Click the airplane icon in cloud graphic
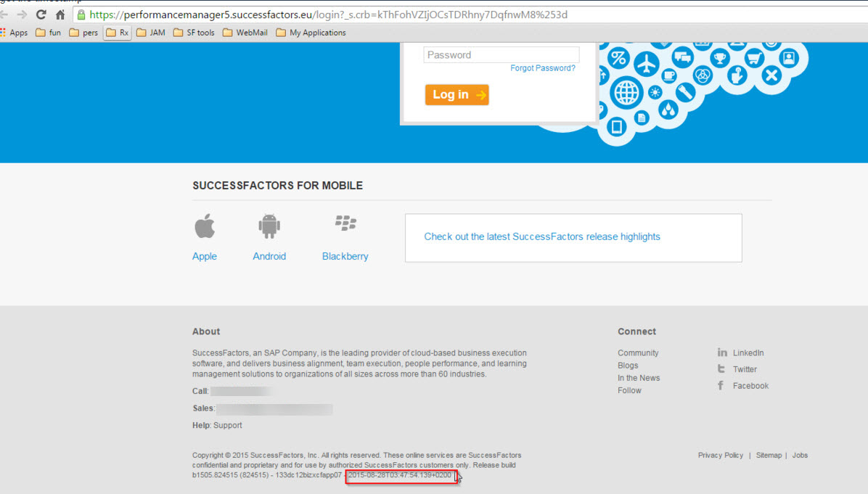The image size is (868, 494). [x=646, y=64]
